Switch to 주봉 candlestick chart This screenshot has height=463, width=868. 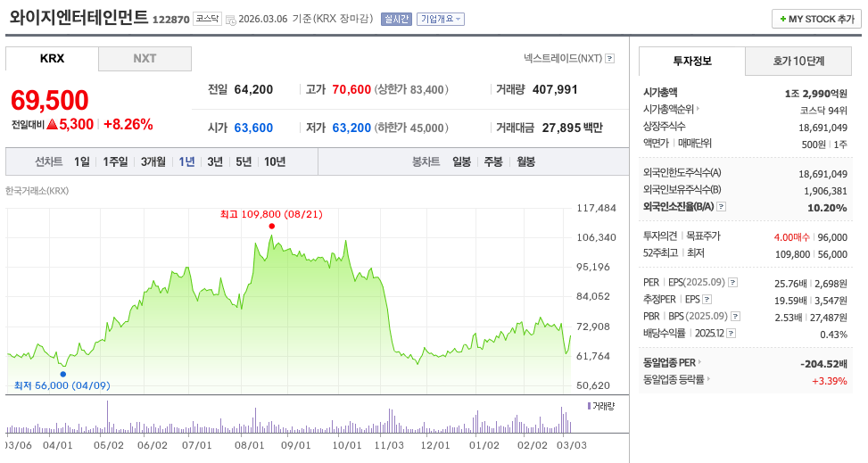[x=493, y=161]
